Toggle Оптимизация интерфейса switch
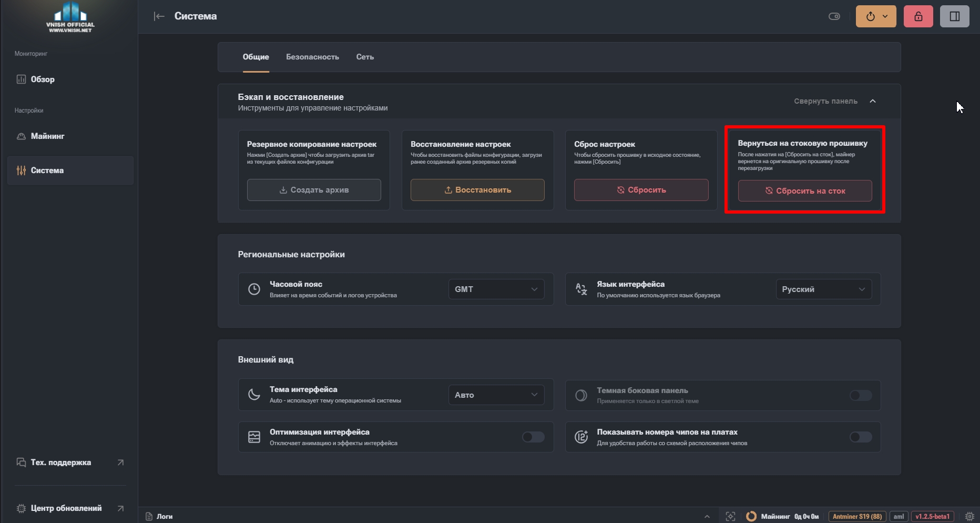 tap(533, 437)
